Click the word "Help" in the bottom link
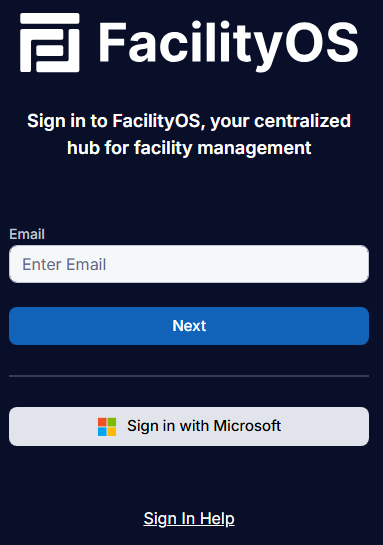Screen dimensions: 383x545 (217, 519)
